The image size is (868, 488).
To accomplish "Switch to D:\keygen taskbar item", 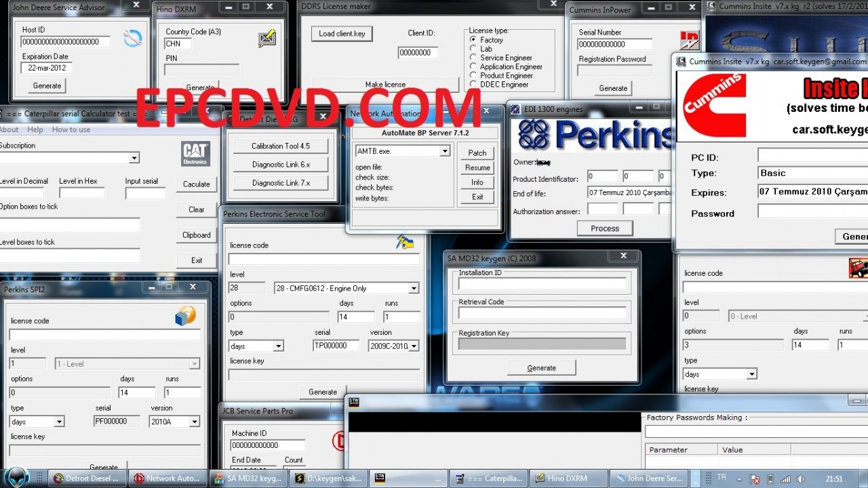I will tap(328, 478).
